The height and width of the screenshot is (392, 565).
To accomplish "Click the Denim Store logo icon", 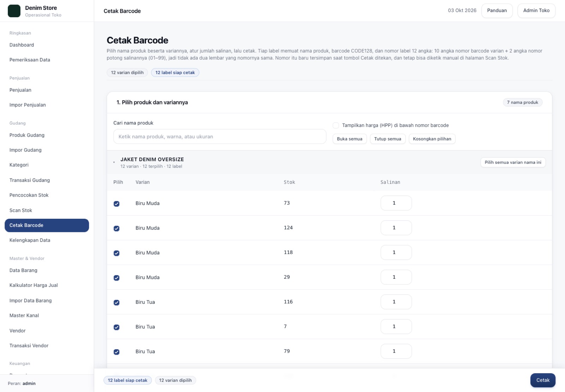I will coord(14,11).
